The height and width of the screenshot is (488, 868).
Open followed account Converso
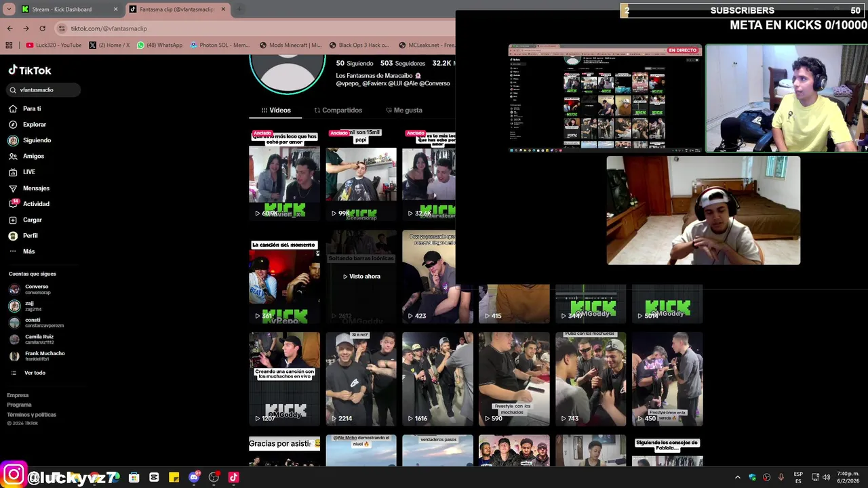31,289
